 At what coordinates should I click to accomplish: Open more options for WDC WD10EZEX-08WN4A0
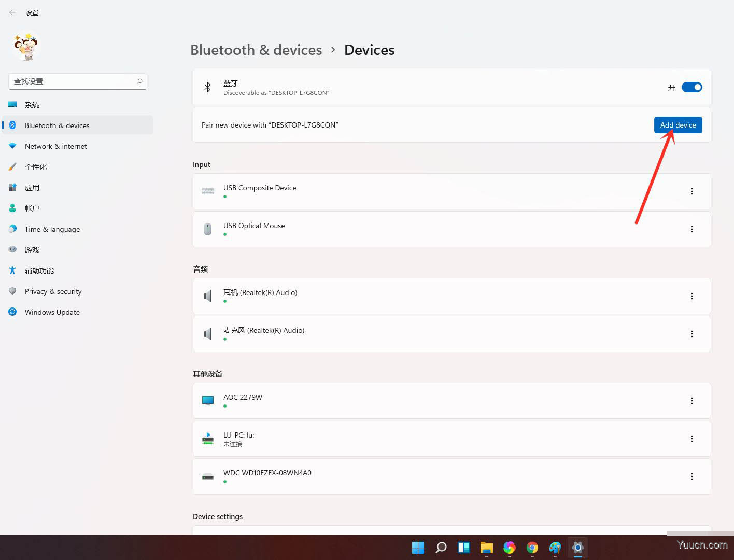[x=691, y=477]
